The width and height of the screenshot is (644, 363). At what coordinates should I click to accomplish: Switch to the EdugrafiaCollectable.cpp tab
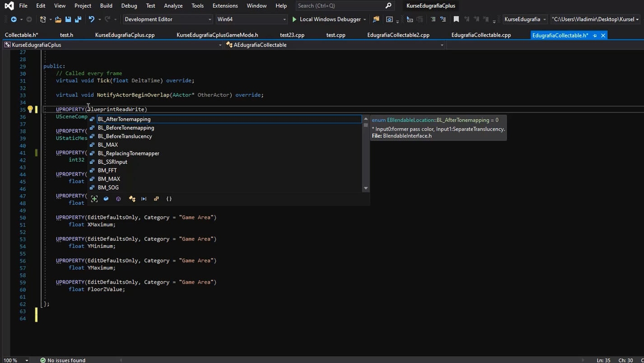[481, 35]
